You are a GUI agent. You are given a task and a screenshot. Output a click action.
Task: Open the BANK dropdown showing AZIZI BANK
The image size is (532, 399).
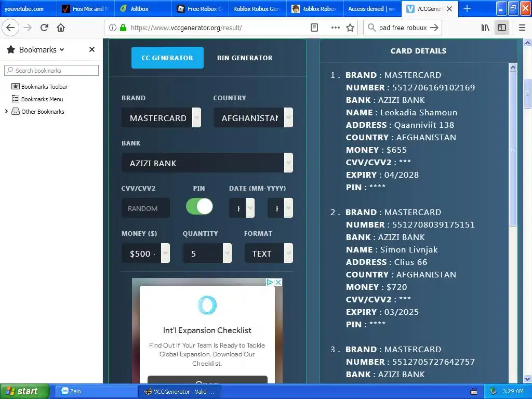(207, 163)
